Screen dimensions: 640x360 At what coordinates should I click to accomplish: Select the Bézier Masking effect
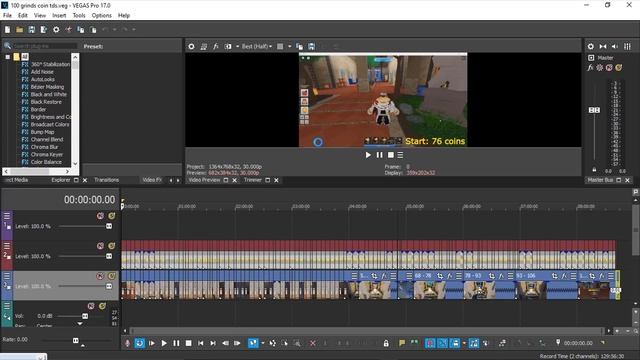coord(46,87)
